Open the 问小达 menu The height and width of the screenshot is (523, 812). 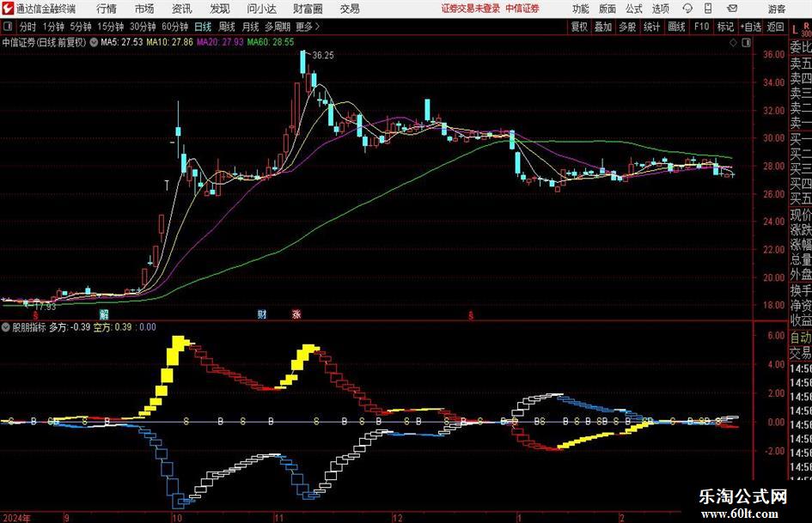tap(261, 9)
